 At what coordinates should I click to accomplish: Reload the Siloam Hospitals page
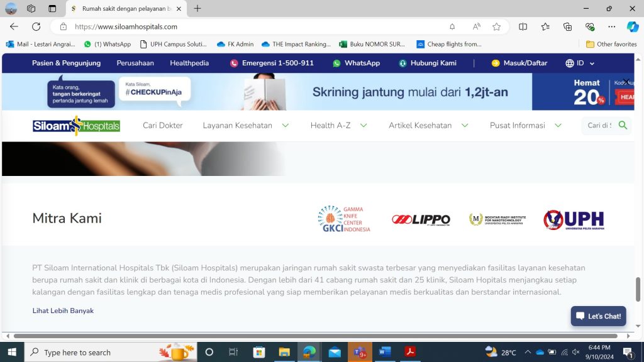[x=36, y=26]
